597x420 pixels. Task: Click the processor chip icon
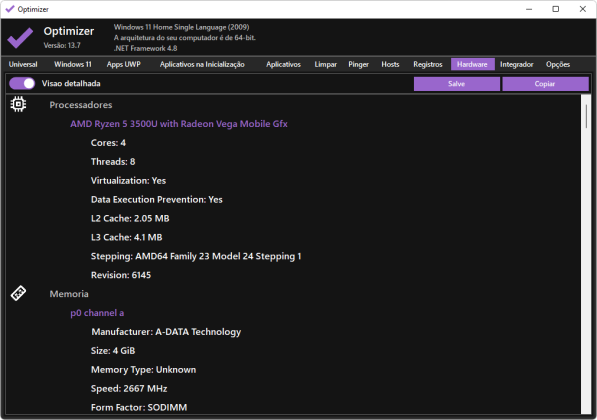pyautogui.click(x=18, y=104)
